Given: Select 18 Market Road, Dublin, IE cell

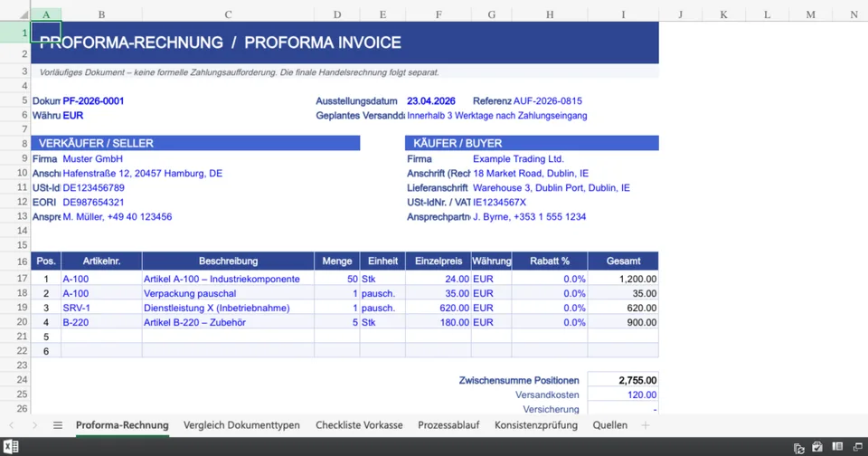Looking at the screenshot, I should (531, 173).
